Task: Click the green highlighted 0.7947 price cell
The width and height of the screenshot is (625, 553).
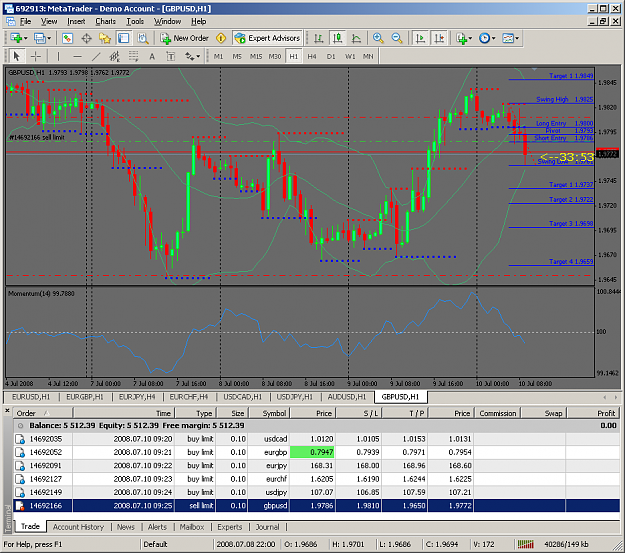Action: coord(312,452)
